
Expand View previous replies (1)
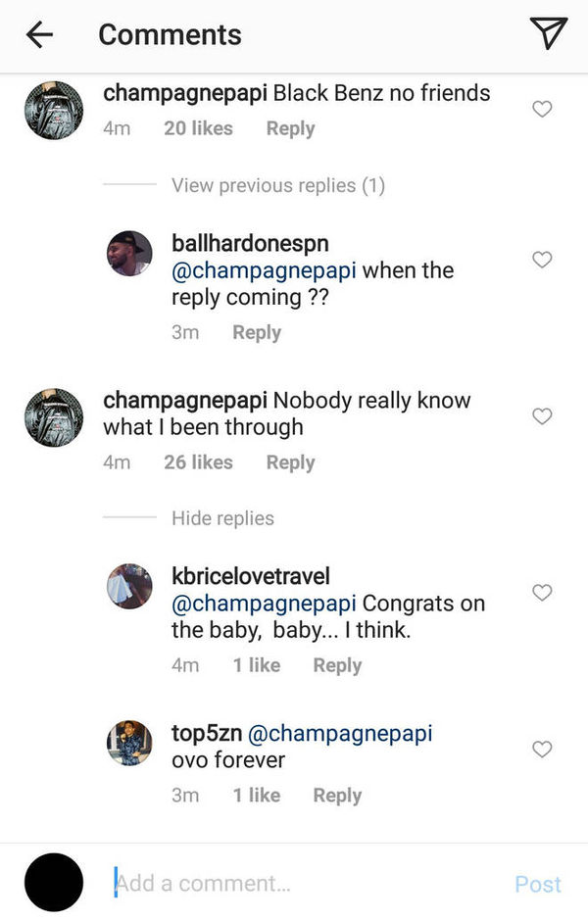pyautogui.click(x=278, y=185)
